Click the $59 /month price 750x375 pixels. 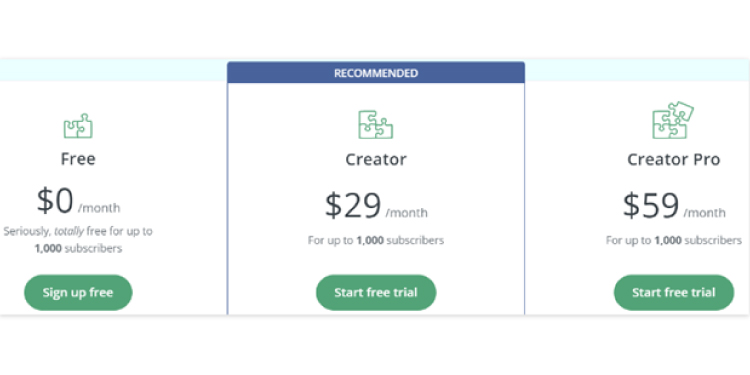point(674,206)
